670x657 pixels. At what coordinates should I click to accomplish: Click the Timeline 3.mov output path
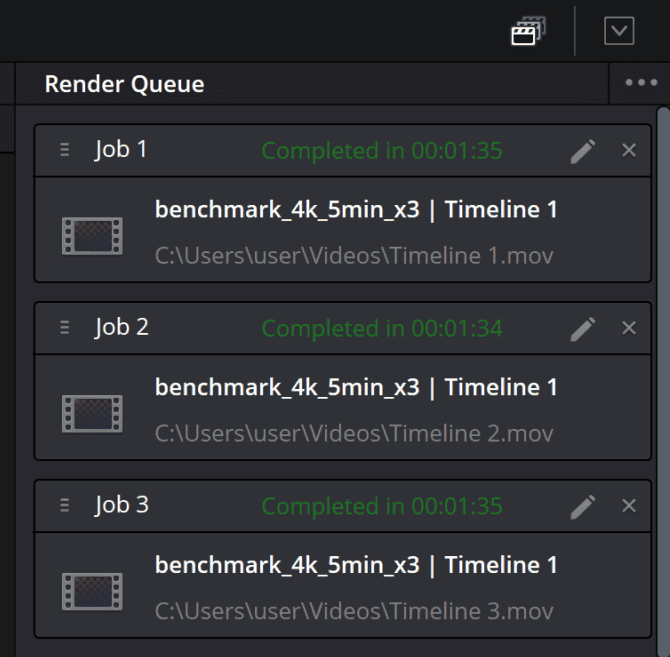click(354, 611)
